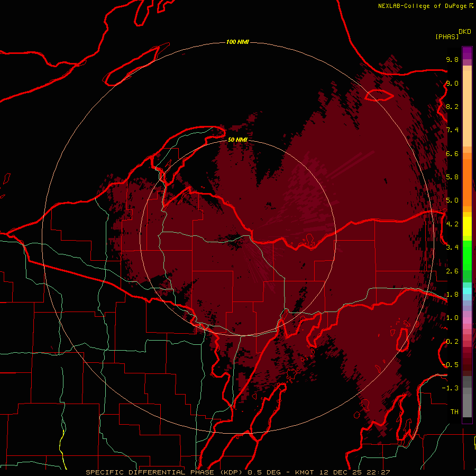Select the 50 NMI range ring label
Viewport: 476px width, 476px height.
pos(237,140)
